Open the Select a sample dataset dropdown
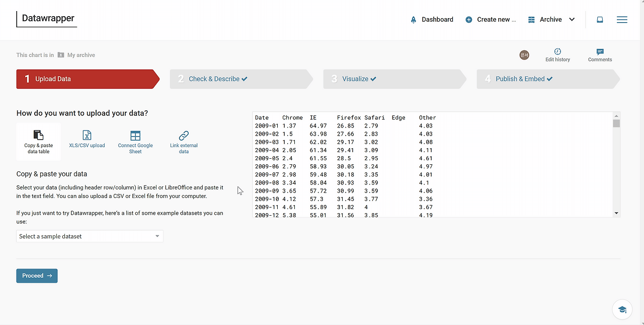Image resolution: width=644 pixels, height=325 pixels. tap(90, 236)
